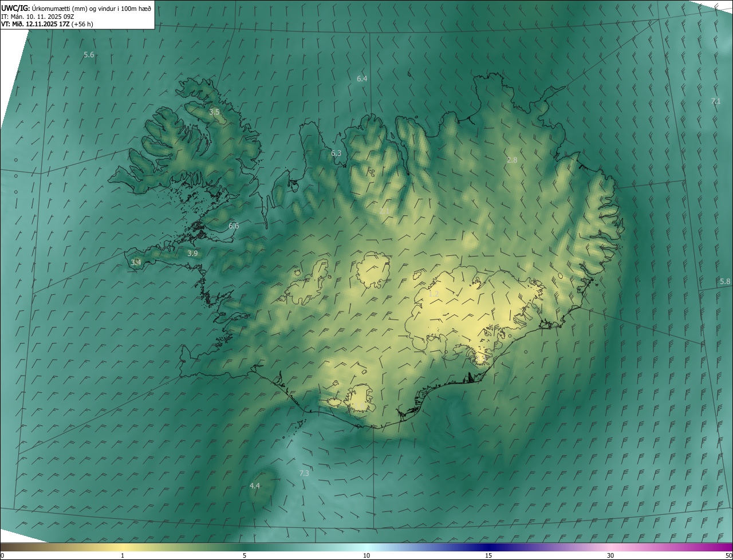Click the 50 tick on the color scale

tap(728, 556)
